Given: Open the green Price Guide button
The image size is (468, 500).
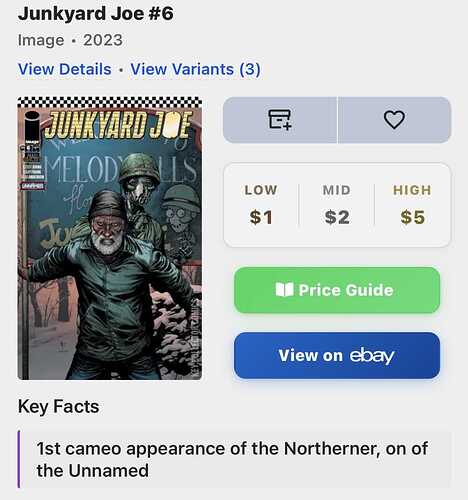Looking at the screenshot, I should click(337, 290).
